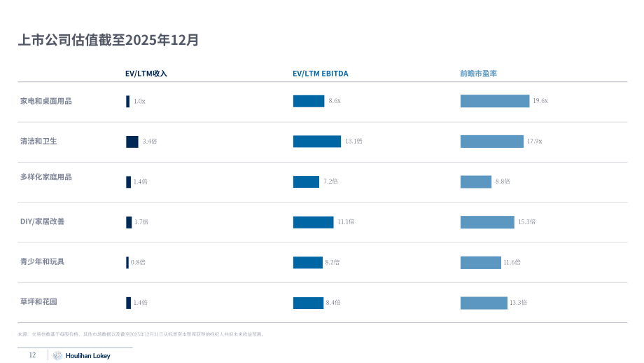Click the 3.4倍 revenue bar

click(x=132, y=142)
